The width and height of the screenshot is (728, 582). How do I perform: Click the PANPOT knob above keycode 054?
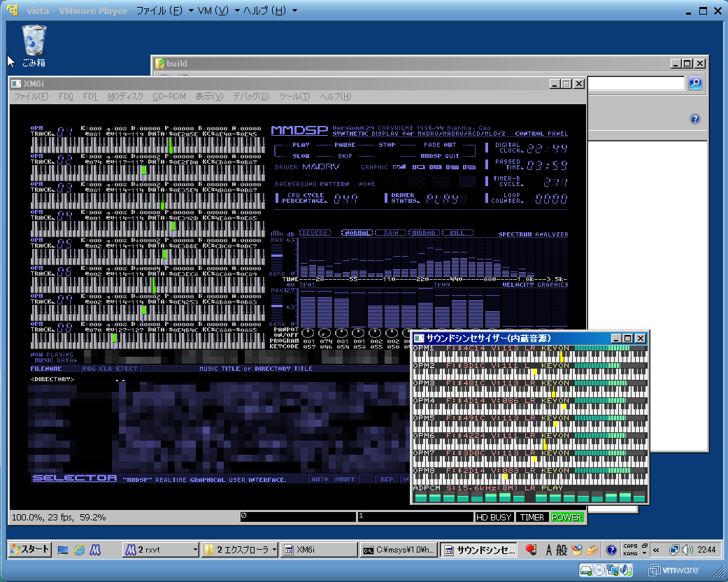click(341, 333)
